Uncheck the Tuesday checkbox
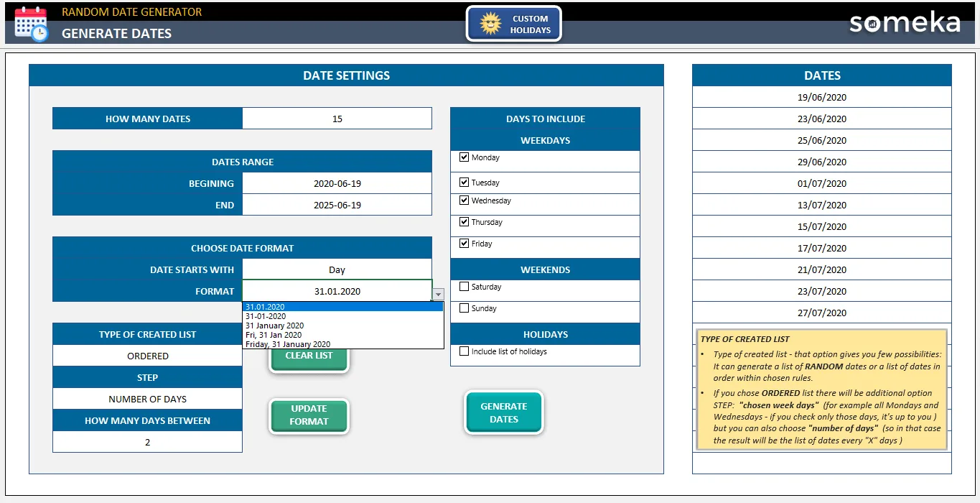980x503 pixels. [x=464, y=183]
